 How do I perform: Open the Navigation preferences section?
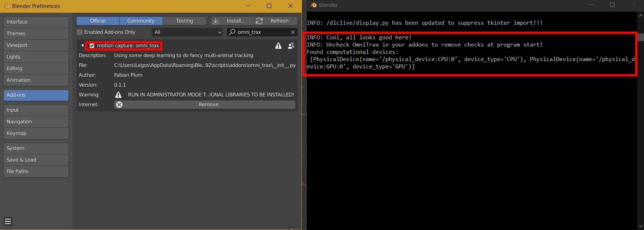click(x=36, y=122)
